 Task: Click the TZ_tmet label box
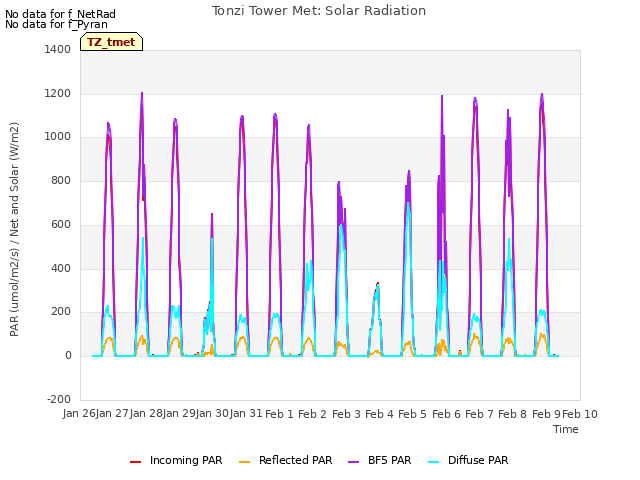[111, 42]
